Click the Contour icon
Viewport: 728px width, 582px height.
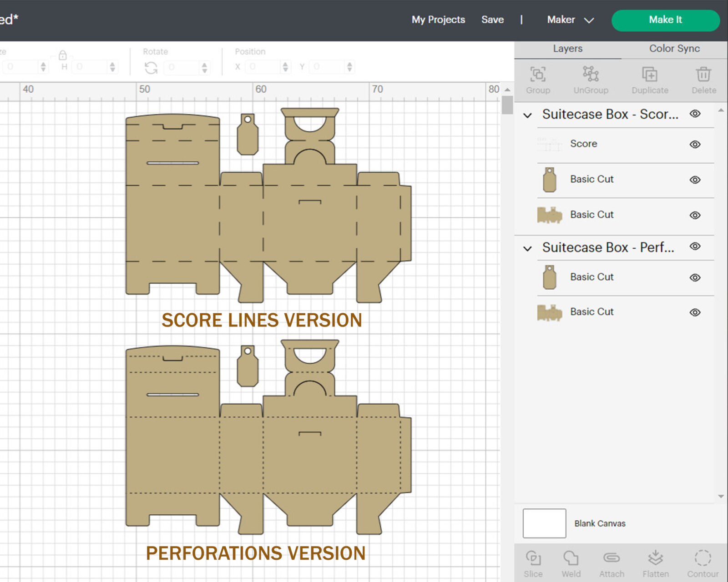pos(703,558)
